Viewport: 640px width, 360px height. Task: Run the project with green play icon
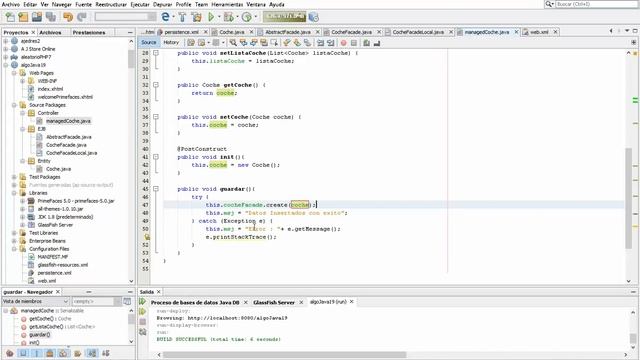point(211,17)
